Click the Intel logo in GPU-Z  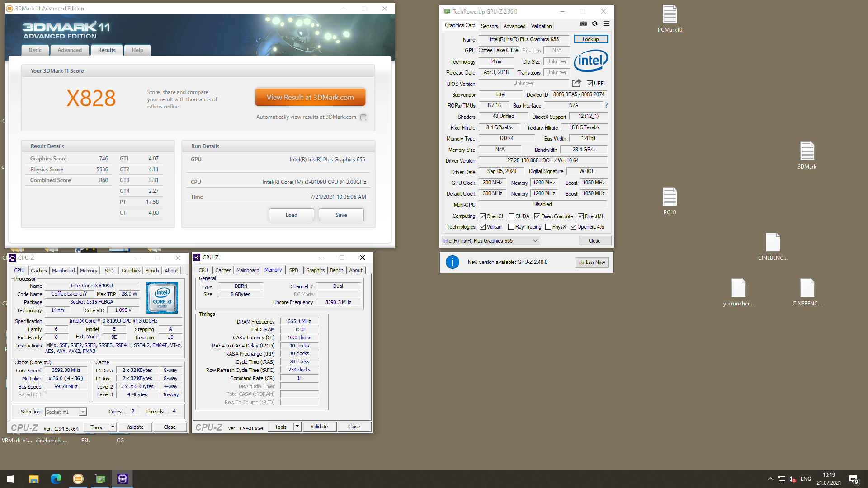click(591, 61)
